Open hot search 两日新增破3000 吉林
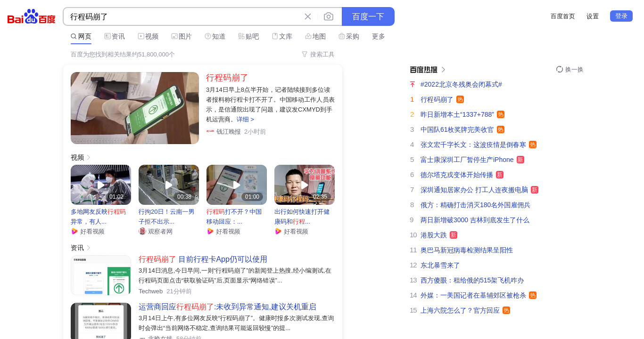This screenshot has height=339, width=644. (475, 220)
